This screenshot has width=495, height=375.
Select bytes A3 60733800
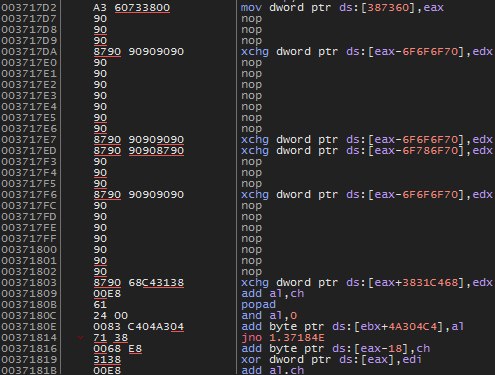[132, 8]
